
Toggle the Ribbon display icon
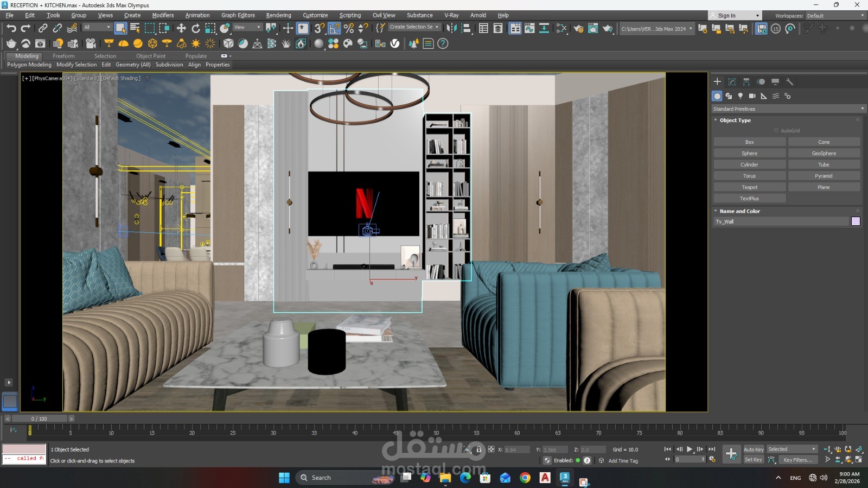click(515, 28)
